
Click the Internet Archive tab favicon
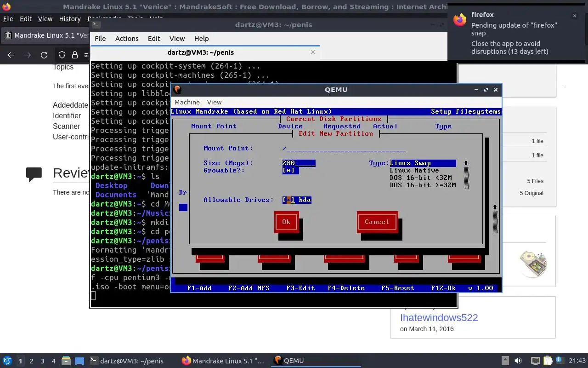click(x=8, y=35)
